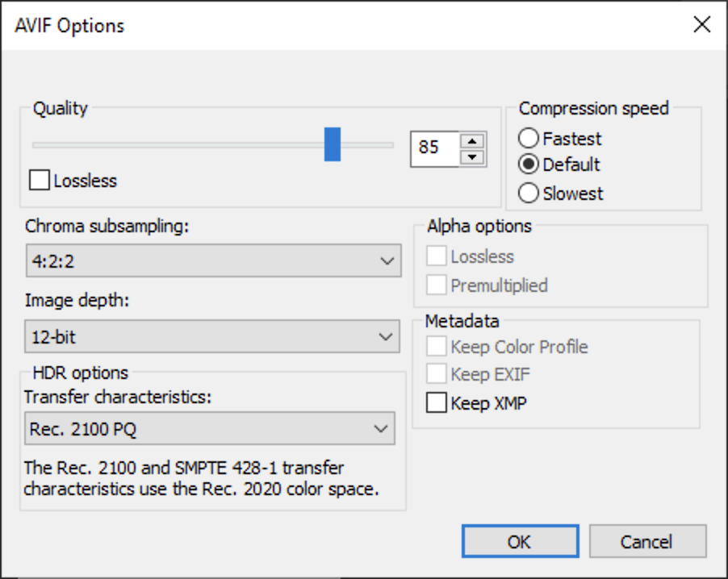The height and width of the screenshot is (579, 728).
Task: Click the Cancel button
Action: [x=647, y=541]
